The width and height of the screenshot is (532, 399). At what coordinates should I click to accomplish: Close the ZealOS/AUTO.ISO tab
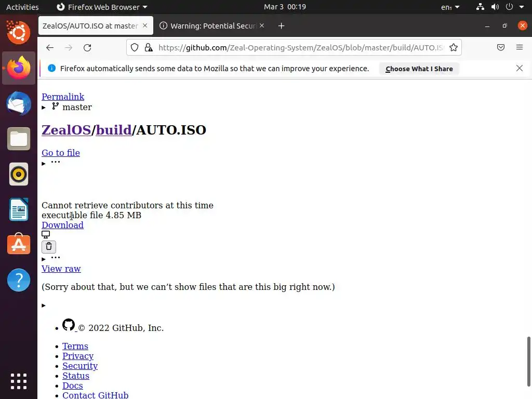pos(145,25)
